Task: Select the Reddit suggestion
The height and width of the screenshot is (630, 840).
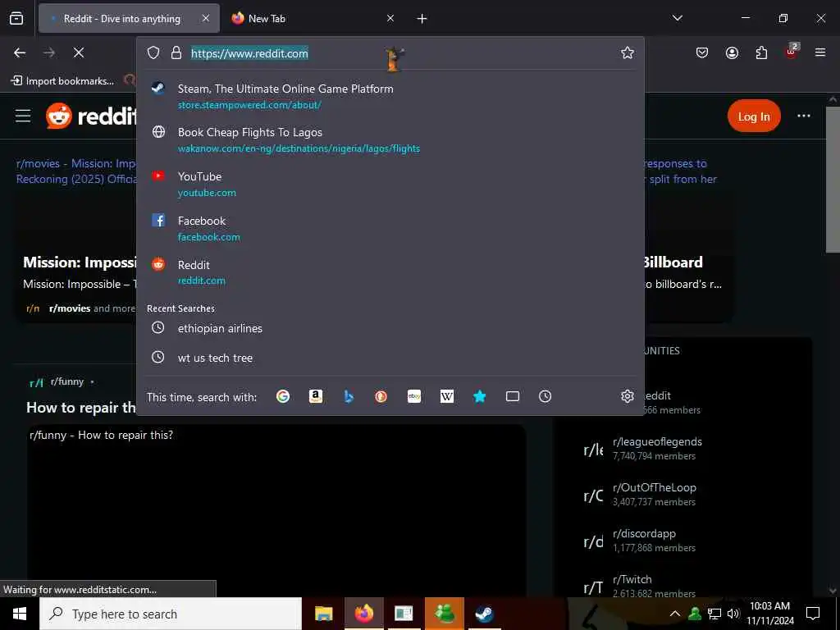Action: tap(390, 272)
